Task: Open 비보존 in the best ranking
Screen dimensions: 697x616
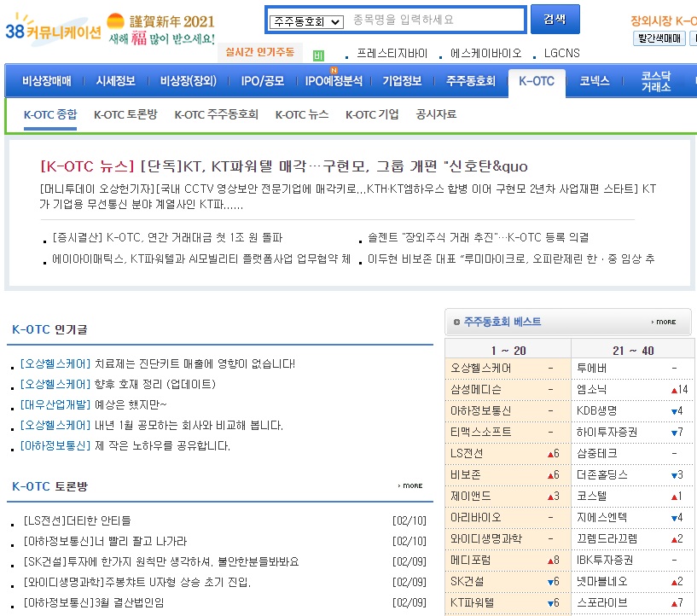Action: (x=466, y=474)
